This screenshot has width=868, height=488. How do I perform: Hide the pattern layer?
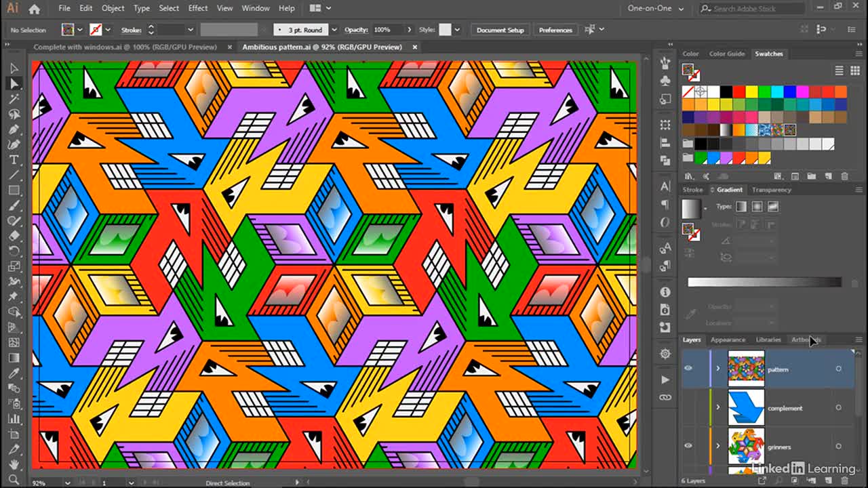click(x=688, y=369)
